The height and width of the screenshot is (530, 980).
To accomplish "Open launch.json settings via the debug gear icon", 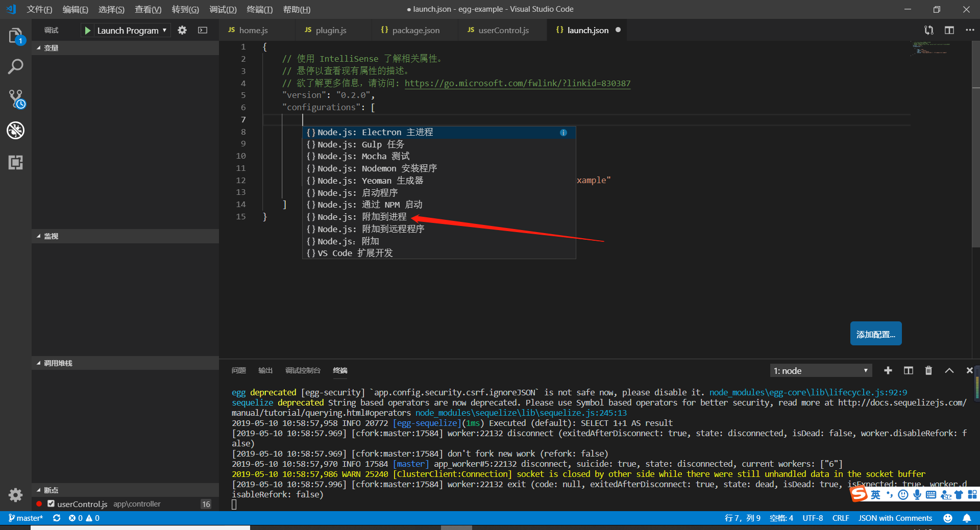I will pos(182,30).
